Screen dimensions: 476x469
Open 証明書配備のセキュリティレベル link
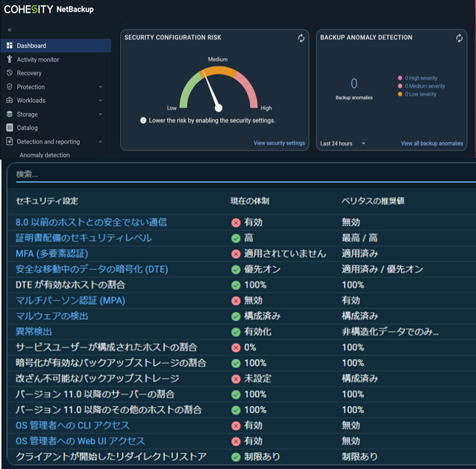pos(84,238)
